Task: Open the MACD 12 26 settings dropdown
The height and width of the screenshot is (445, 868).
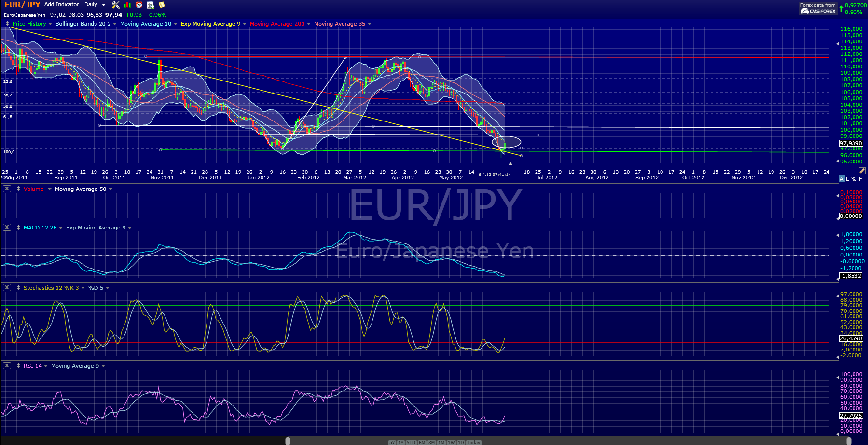Action: pyautogui.click(x=61, y=228)
